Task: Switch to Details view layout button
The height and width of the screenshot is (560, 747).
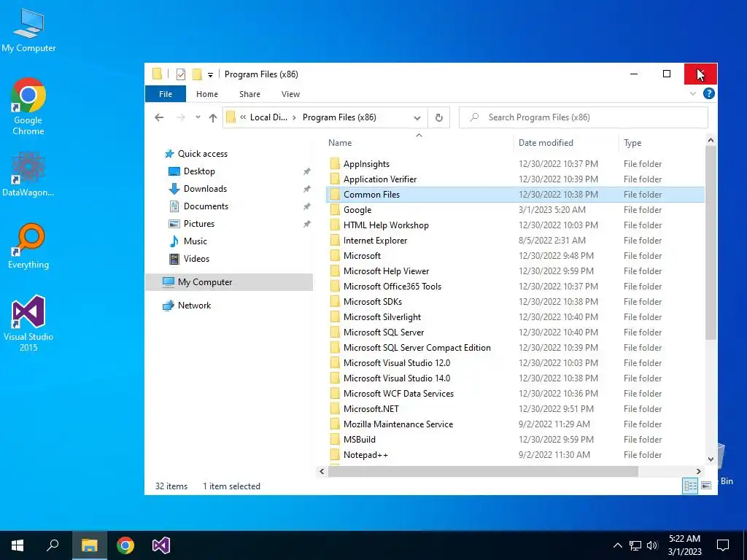Action: tap(690, 486)
